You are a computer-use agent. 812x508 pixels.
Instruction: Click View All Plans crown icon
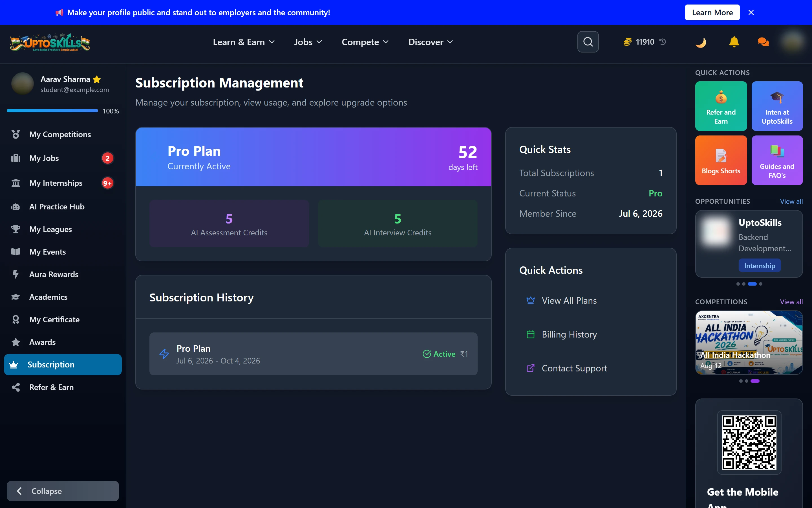[531, 300]
